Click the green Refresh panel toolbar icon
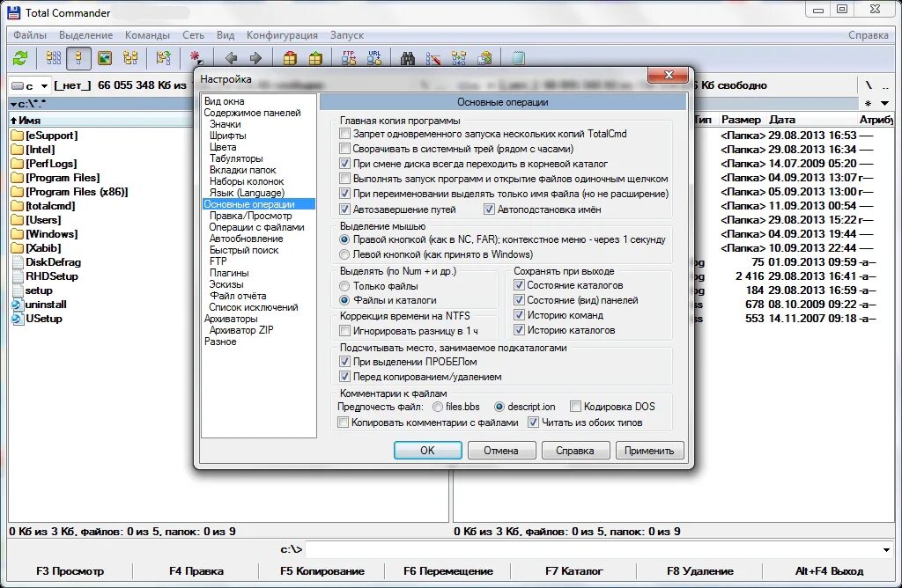Image resolution: width=902 pixels, height=588 pixels. 21,58
